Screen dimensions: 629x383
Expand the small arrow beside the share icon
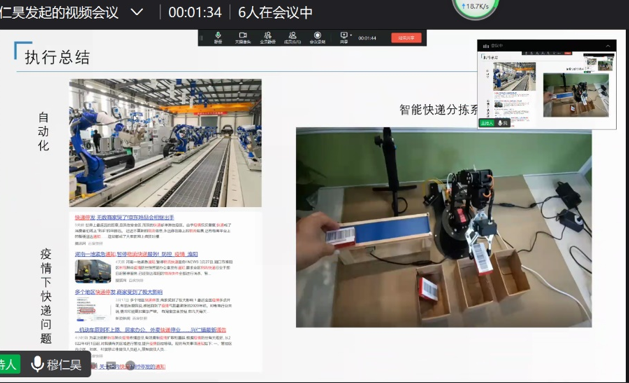pos(351,35)
